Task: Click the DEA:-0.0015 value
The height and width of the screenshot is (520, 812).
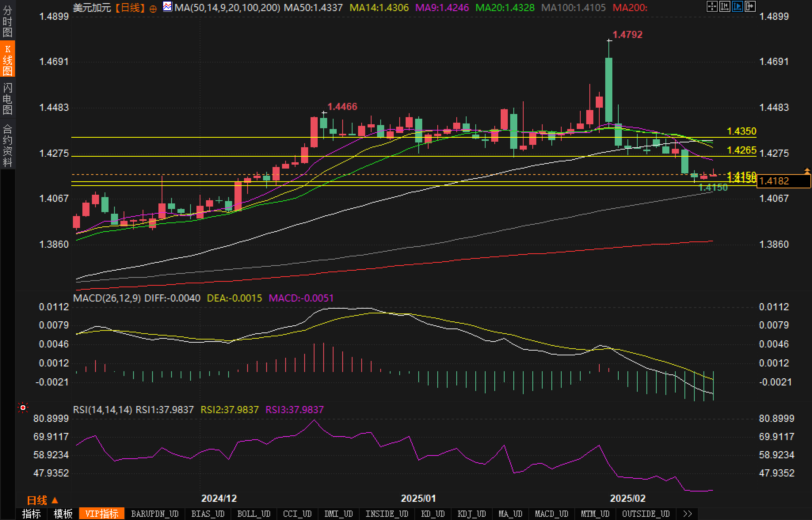Action: [x=234, y=298]
